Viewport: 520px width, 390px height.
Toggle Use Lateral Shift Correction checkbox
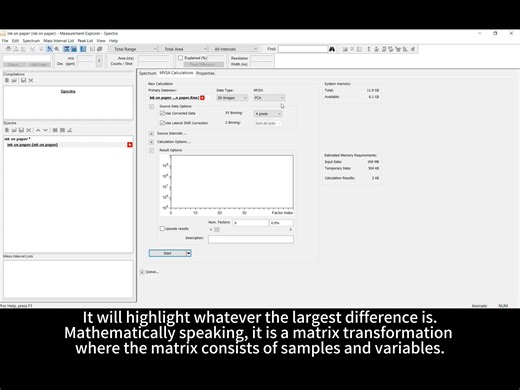[x=162, y=123]
